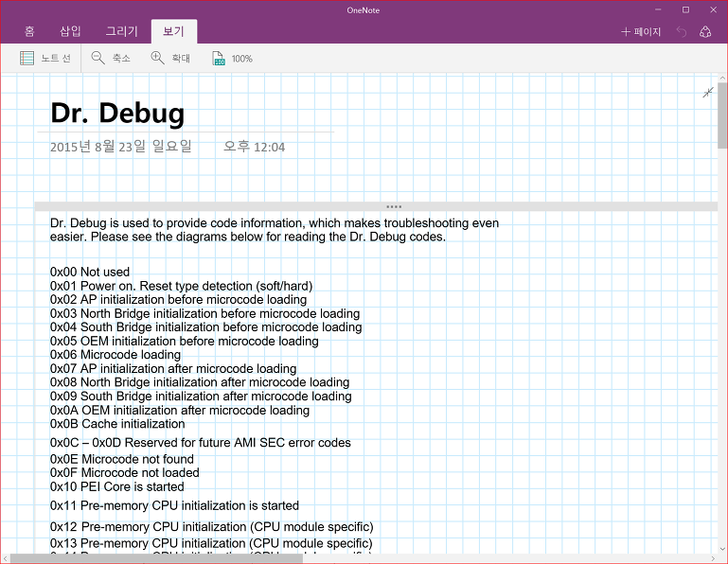The image size is (728, 564).
Task: Click the full-screen arrows icon on page
Action: tap(707, 93)
